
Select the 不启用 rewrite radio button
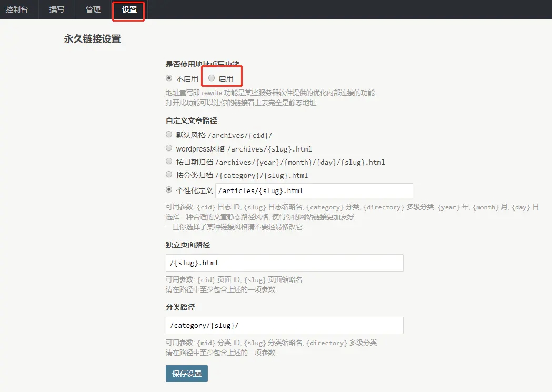click(169, 78)
